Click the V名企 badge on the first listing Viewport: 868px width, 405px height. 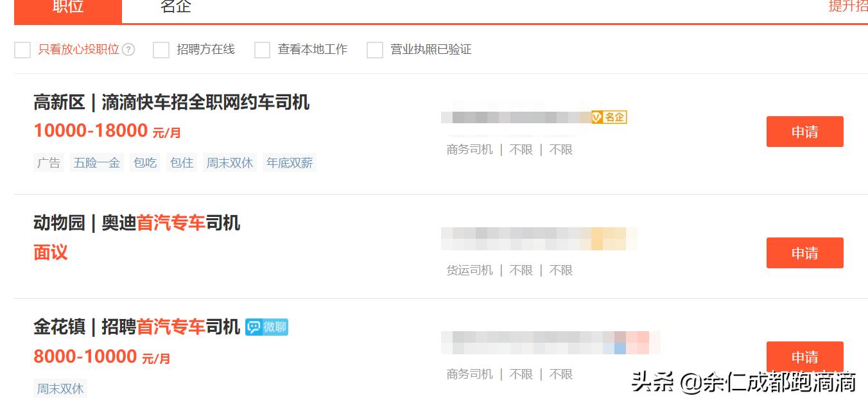(609, 117)
